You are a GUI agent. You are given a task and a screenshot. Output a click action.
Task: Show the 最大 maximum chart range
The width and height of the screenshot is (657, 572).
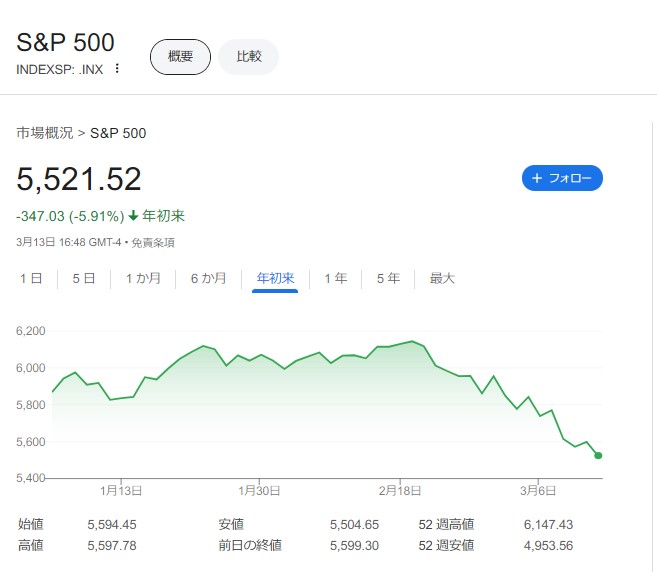click(442, 278)
